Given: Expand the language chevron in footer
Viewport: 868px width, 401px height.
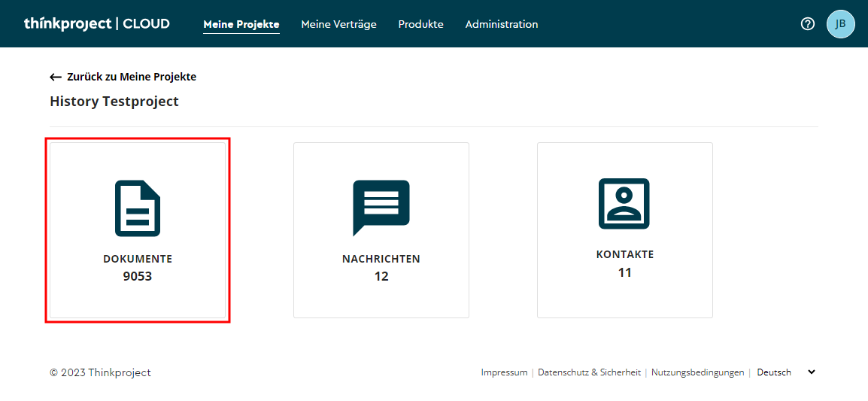Looking at the screenshot, I should coord(811,372).
